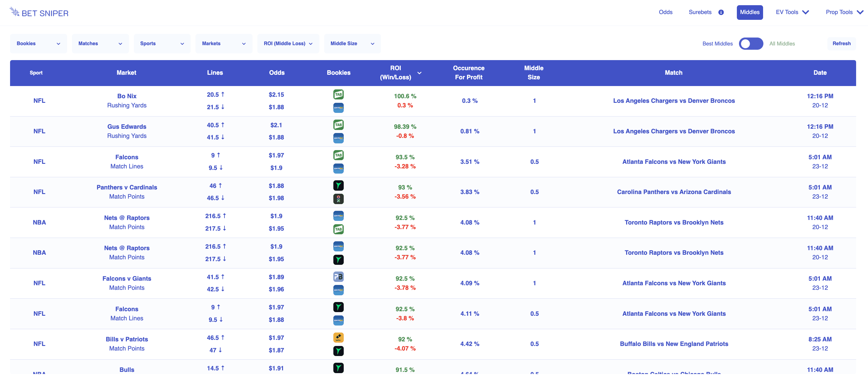Click the Bet Sniper logo icon
This screenshot has height=385, width=868.
(15, 12)
